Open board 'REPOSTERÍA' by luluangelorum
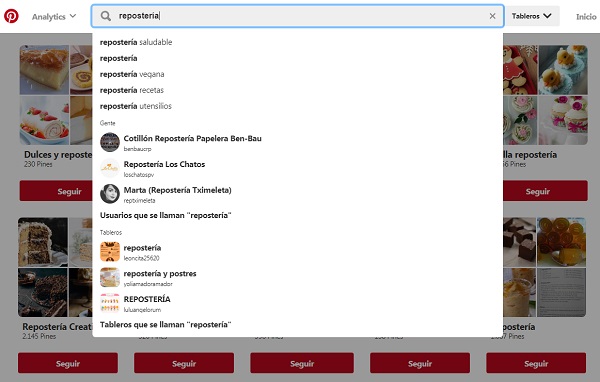 (147, 299)
